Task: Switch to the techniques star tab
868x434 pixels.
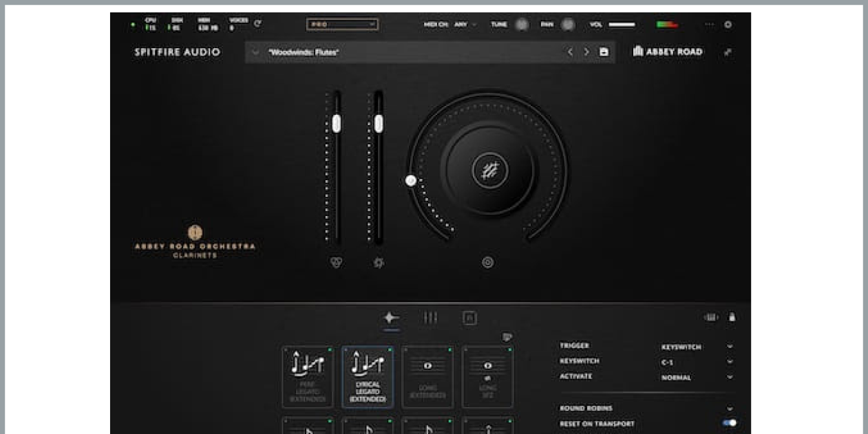Action: click(x=391, y=317)
